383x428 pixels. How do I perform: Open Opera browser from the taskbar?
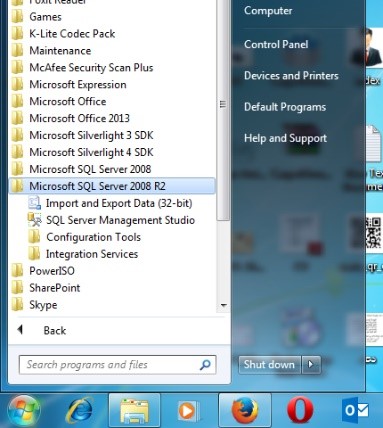pyautogui.click(x=300, y=410)
